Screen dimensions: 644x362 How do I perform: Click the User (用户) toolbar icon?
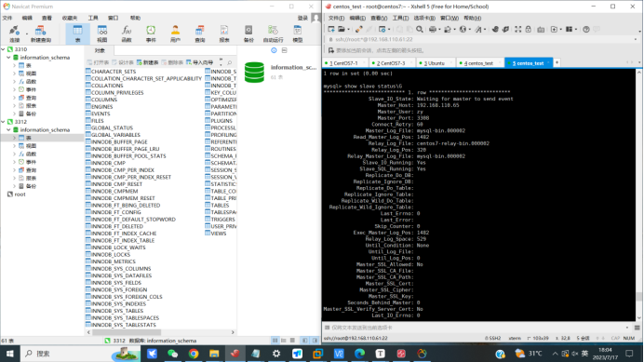click(175, 34)
